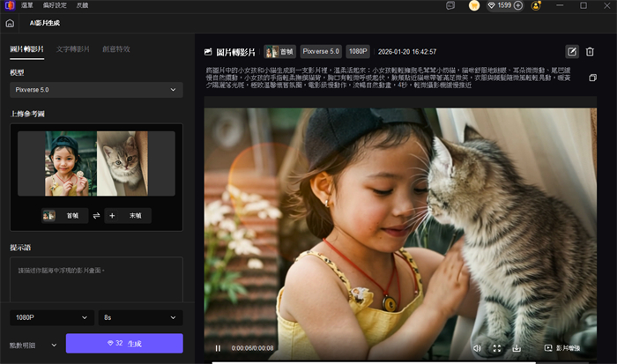This screenshot has height=364, width=617.
Task: Click the 1080P tag in result header
Action: pyautogui.click(x=358, y=51)
